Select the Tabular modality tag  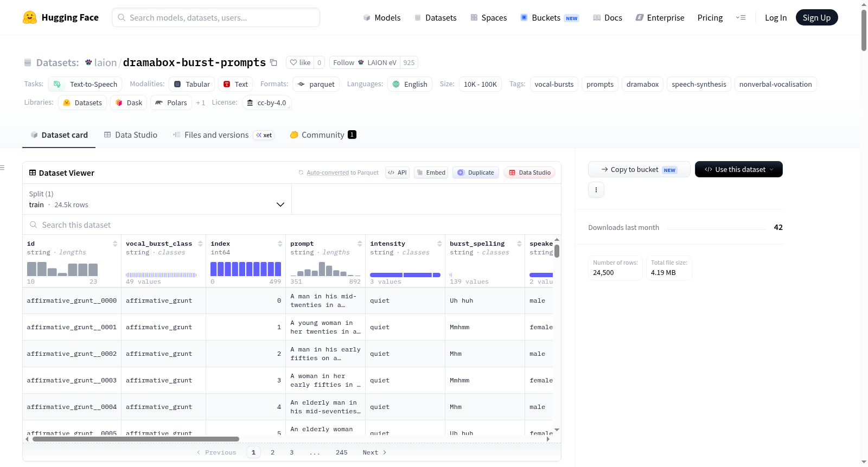click(x=192, y=84)
